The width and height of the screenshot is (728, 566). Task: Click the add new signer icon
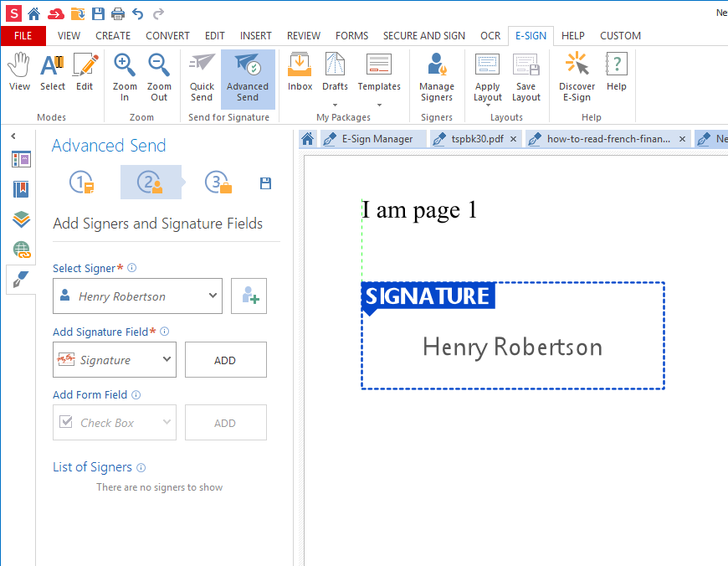coord(249,296)
